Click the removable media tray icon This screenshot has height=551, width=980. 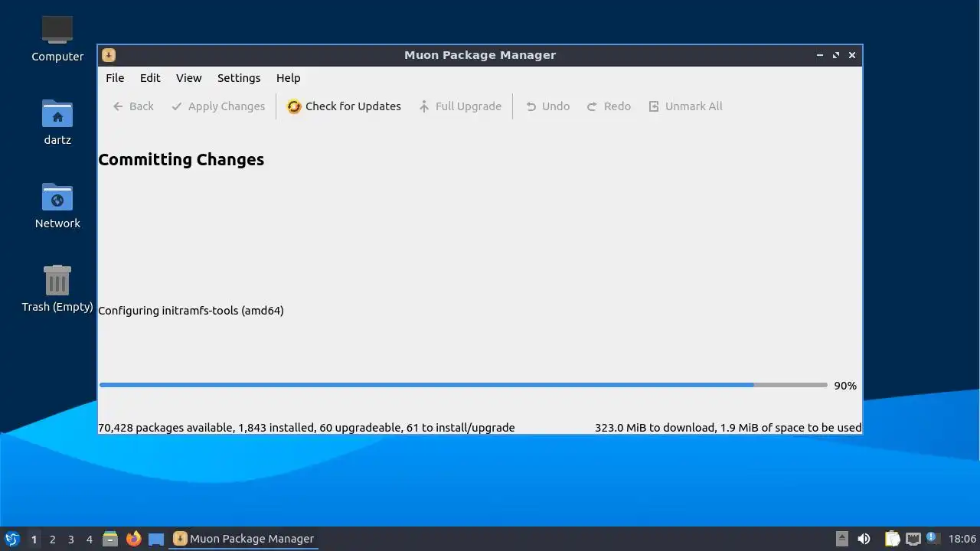point(842,539)
